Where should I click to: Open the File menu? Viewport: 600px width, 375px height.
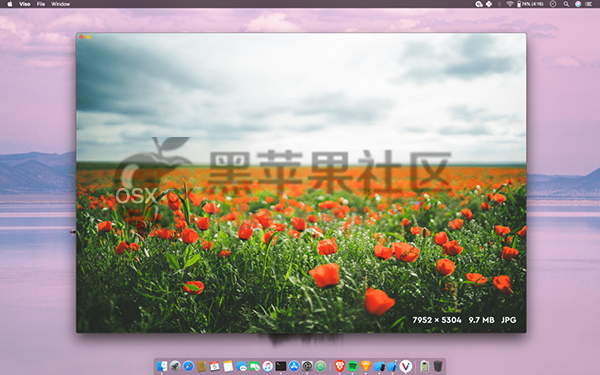click(41, 4)
